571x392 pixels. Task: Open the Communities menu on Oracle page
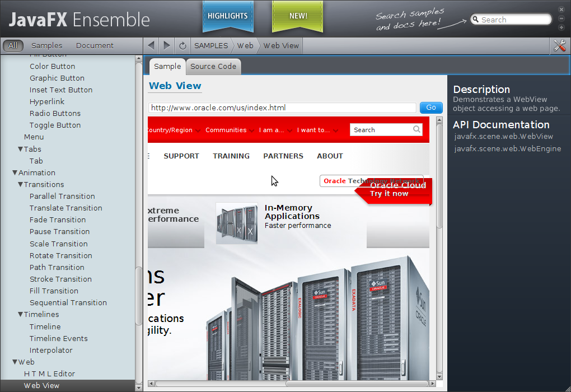point(226,130)
